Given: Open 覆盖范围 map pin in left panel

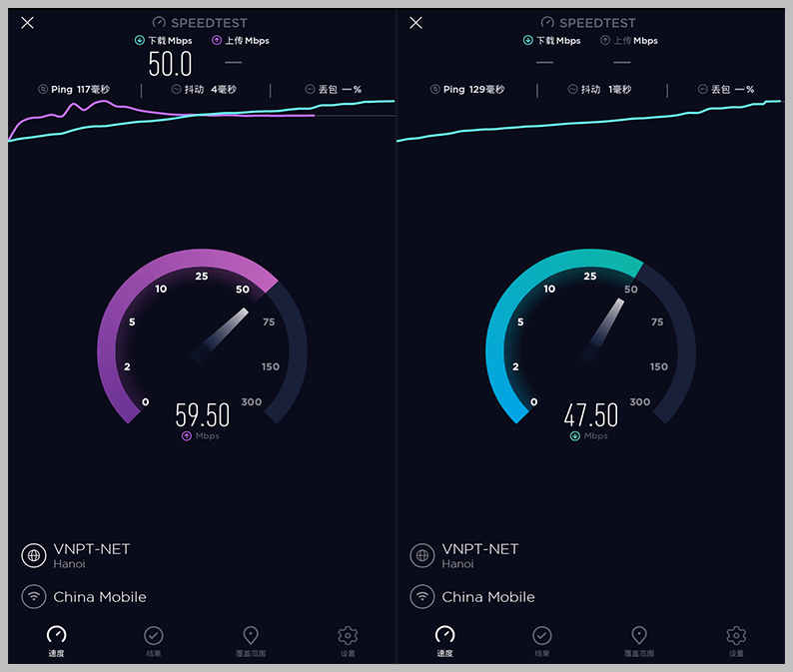Looking at the screenshot, I should pyautogui.click(x=251, y=639).
